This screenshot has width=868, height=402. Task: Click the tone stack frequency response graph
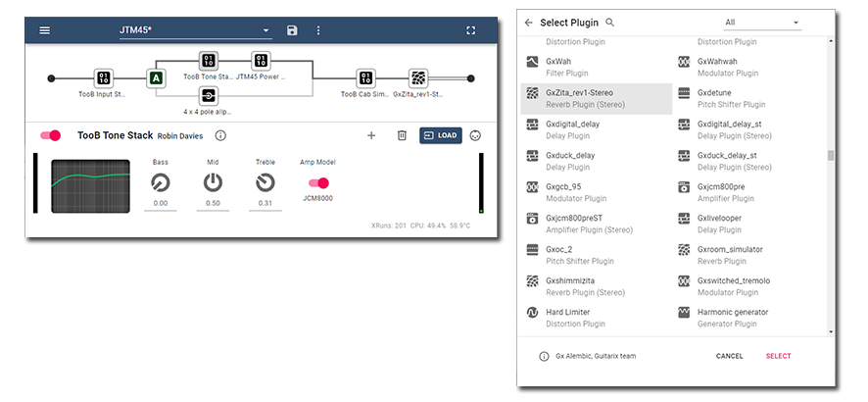(91, 186)
